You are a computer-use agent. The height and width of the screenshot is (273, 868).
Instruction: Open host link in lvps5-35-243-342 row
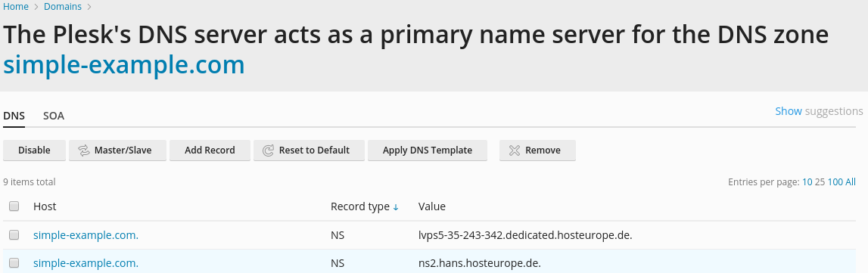[86, 235]
